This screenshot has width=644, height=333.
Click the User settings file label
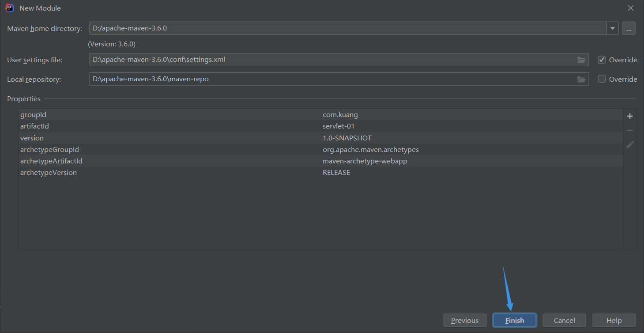(34, 60)
